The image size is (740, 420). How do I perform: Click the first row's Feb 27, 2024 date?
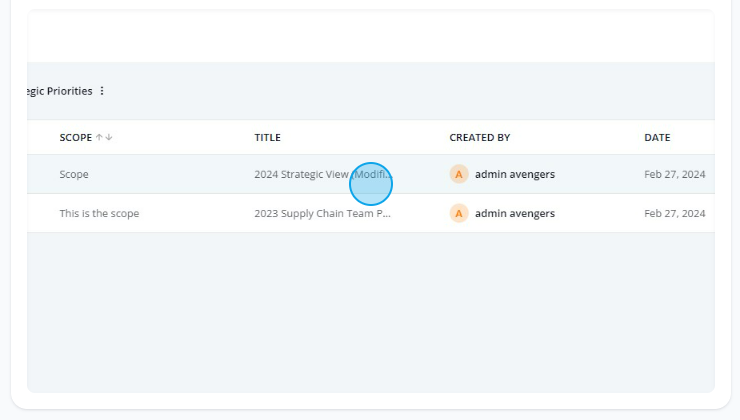coord(674,174)
